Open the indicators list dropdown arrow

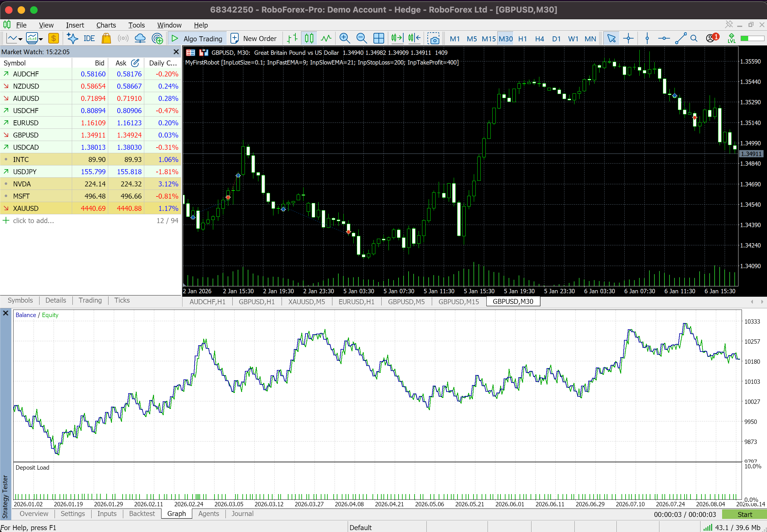tap(41, 39)
